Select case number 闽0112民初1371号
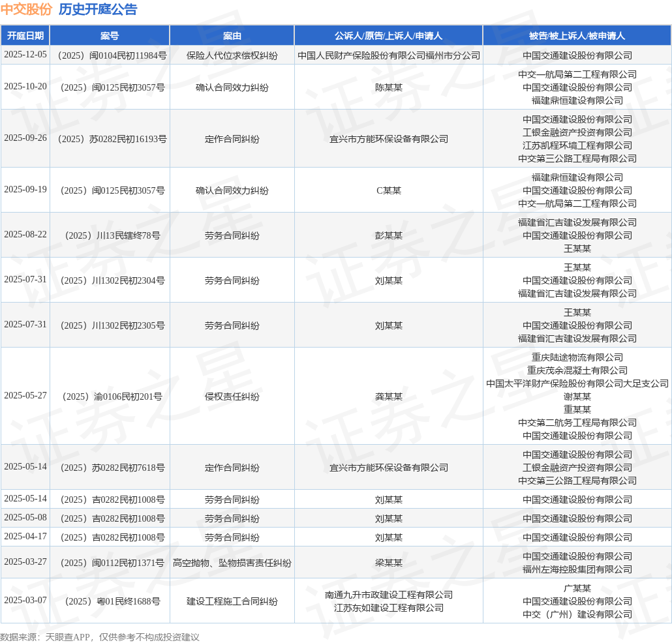Image resolution: width=672 pixels, height=643 pixels. coord(112,563)
